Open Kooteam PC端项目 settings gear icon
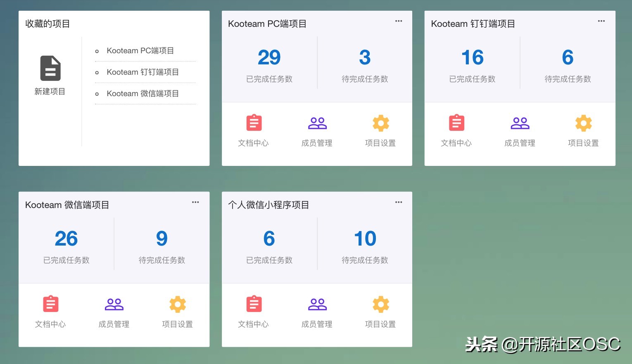632x364 pixels. [380, 123]
